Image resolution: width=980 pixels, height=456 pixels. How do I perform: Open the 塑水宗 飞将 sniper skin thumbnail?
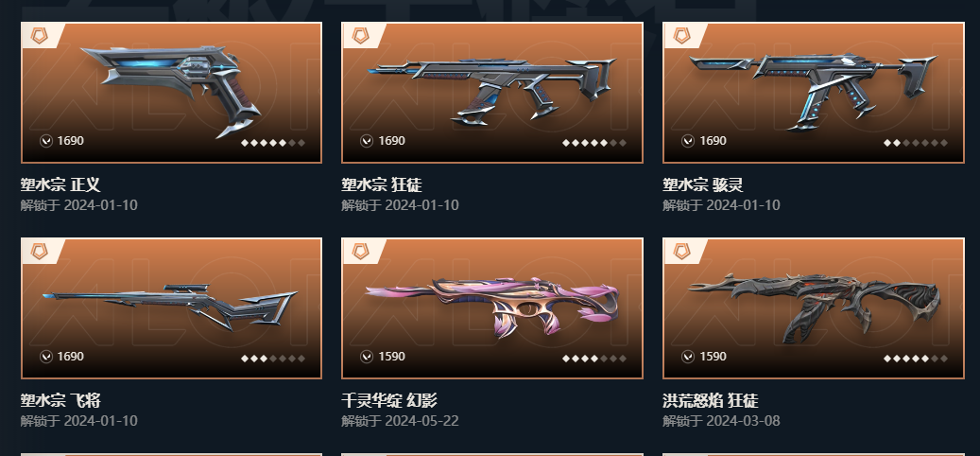click(171, 308)
